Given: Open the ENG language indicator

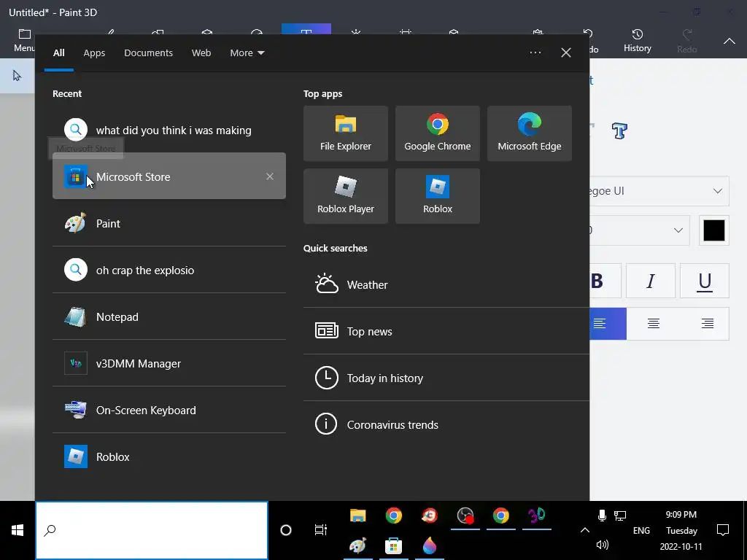Looking at the screenshot, I should (641, 530).
